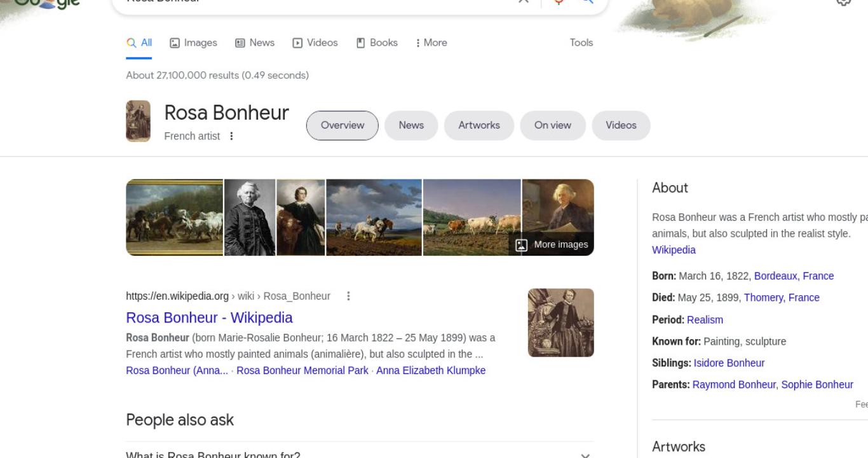
Task: Switch to the News search tab
Action: [255, 43]
